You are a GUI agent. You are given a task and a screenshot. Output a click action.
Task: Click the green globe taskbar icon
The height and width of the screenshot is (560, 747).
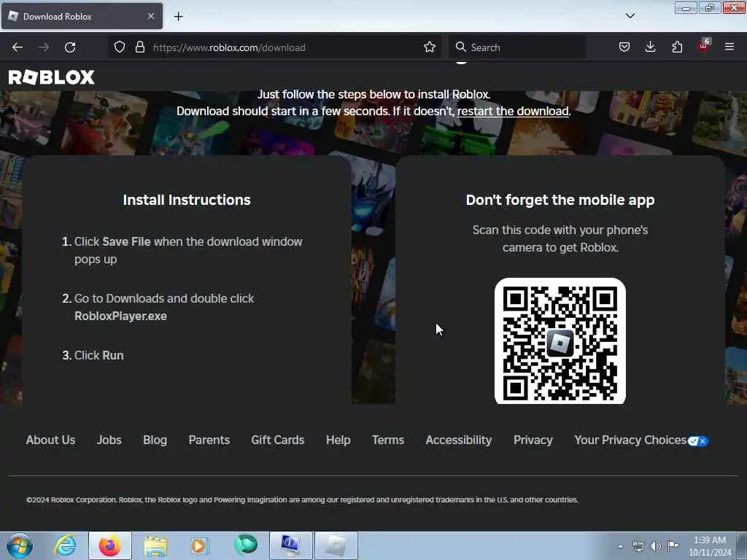click(x=246, y=545)
